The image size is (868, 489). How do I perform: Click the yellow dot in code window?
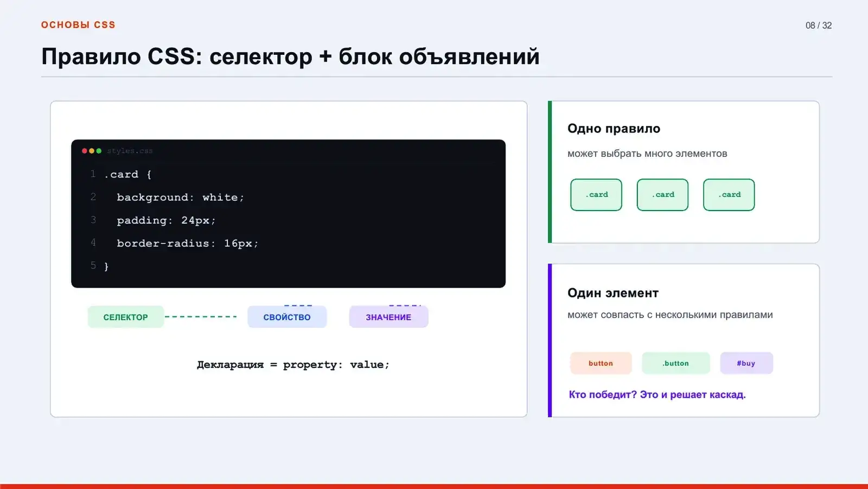click(92, 151)
